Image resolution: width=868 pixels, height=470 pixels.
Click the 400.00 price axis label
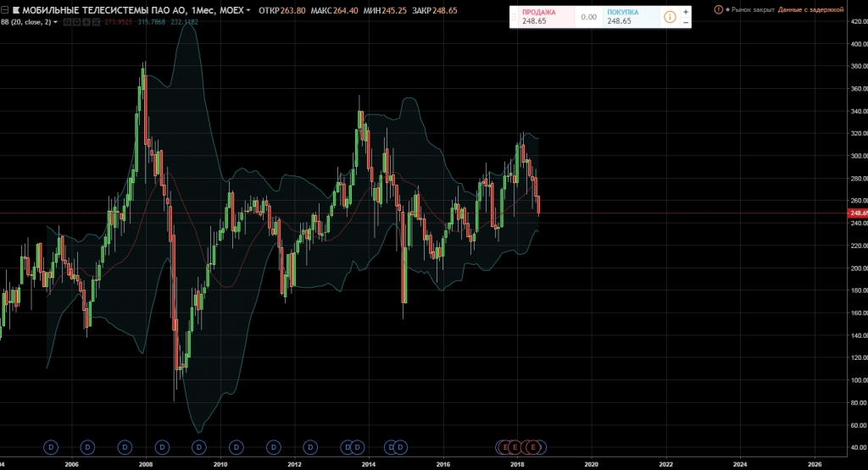[859, 44]
